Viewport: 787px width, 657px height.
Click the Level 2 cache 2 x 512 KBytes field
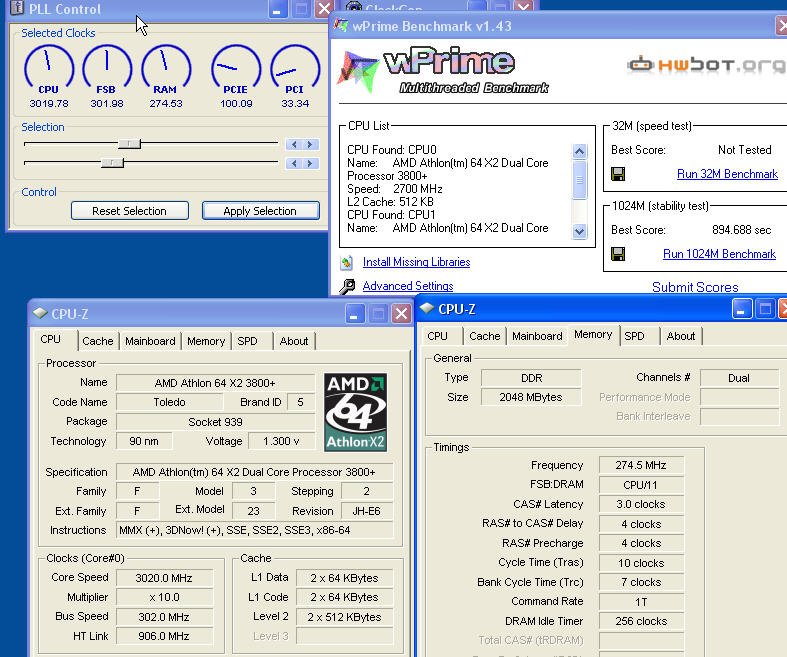pos(344,617)
